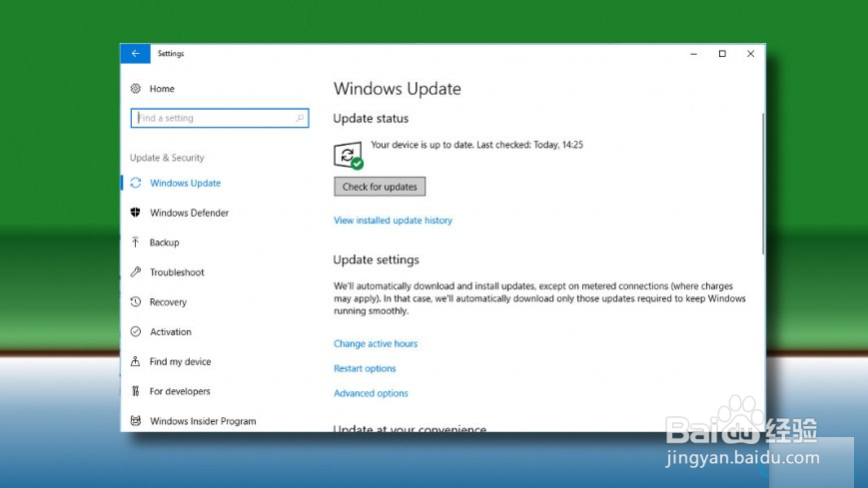Minimize the Settings window
This screenshot has height=488, width=868.
point(693,54)
